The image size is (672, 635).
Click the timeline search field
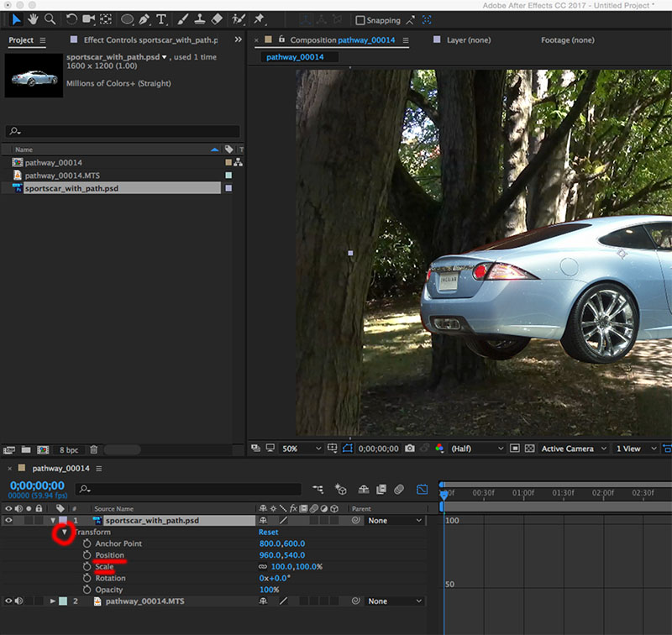(x=189, y=489)
